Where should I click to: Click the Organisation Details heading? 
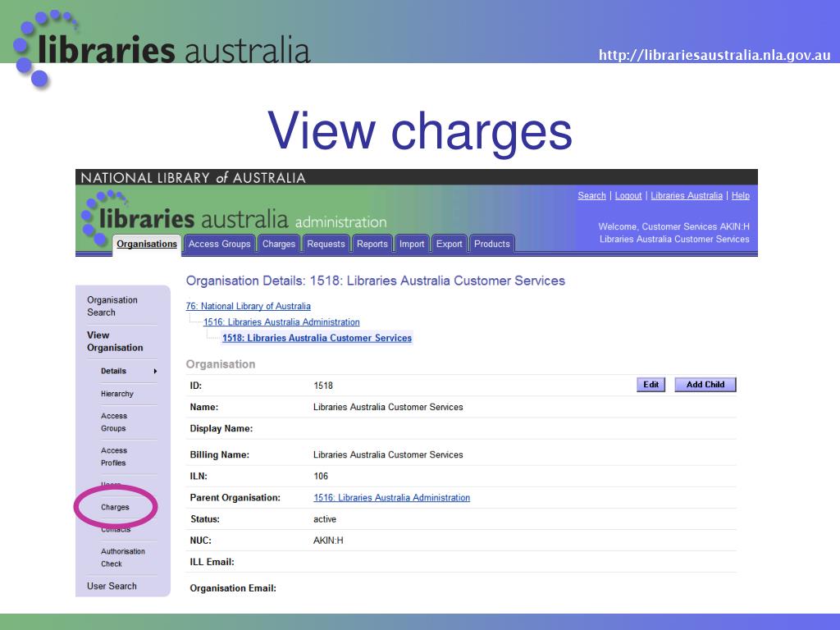point(376,281)
